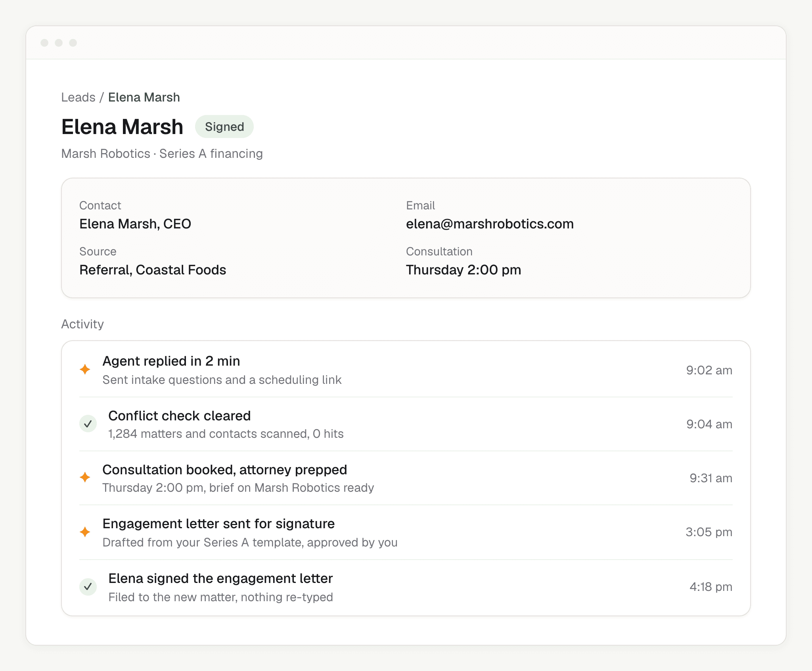Click the Elena Marsh breadcrumb item
Screen dimensions: 812x671
[144, 97]
